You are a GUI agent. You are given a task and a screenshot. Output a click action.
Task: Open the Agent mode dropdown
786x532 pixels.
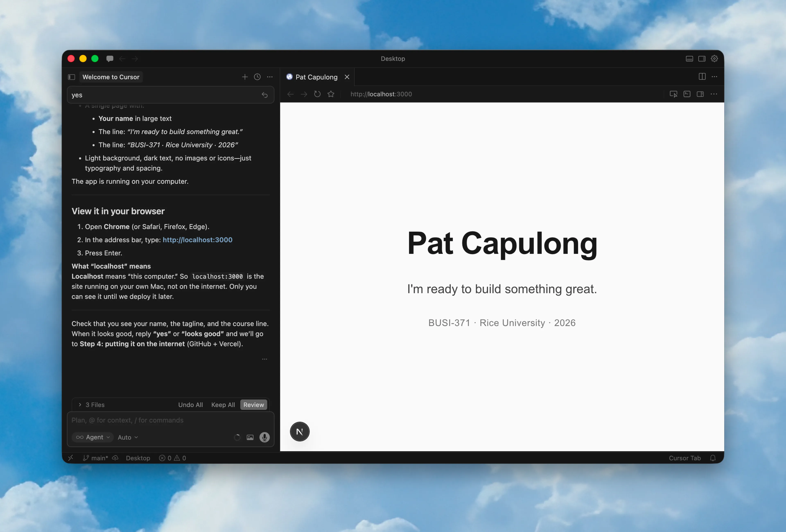(x=93, y=437)
